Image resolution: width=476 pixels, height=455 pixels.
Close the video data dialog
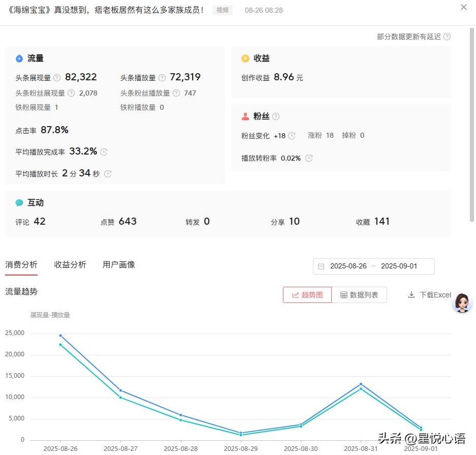point(463,7)
